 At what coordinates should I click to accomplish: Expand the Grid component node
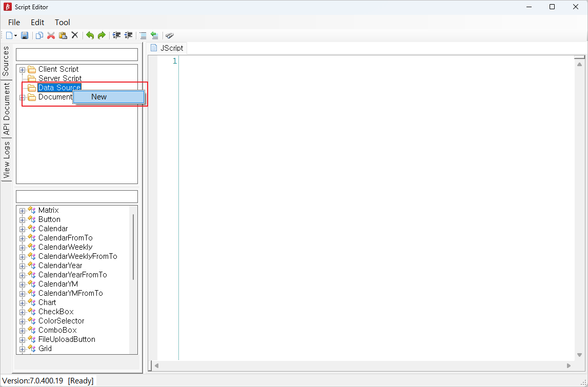click(22, 349)
